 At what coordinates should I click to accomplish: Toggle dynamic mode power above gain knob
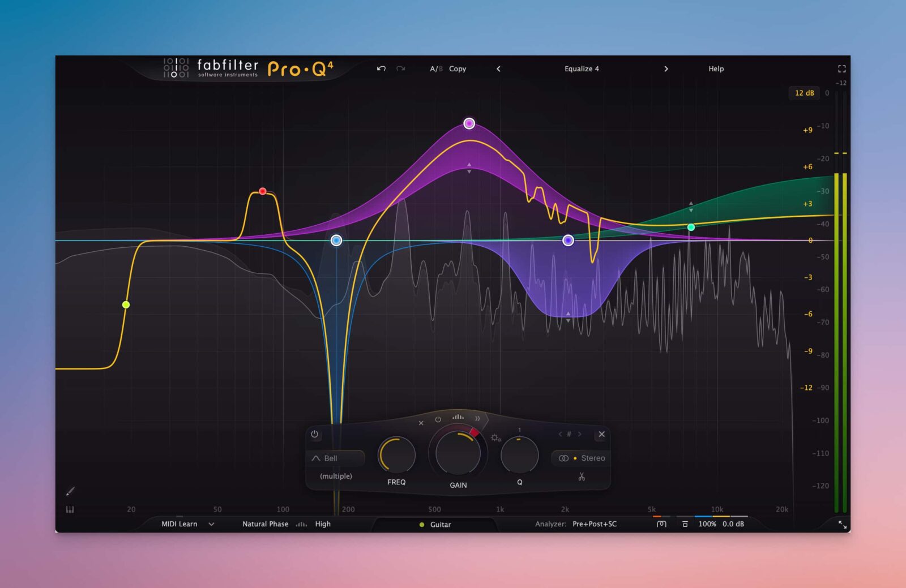[x=438, y=419]
